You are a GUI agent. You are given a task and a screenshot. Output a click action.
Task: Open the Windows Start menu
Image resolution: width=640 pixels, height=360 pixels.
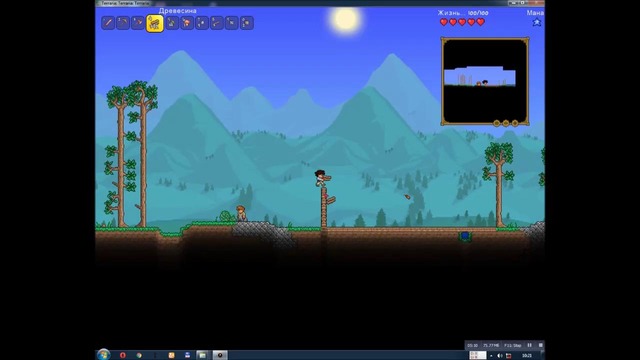pos(104,355)
